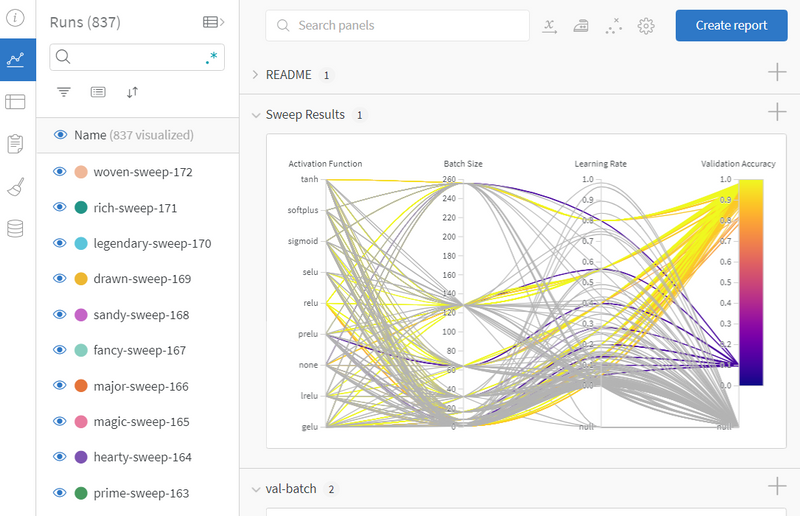The height and width of the screenshot is (516, 800).
Task: Click the sandy-sweep-168 color dot
Action: [x=81, y=315]
